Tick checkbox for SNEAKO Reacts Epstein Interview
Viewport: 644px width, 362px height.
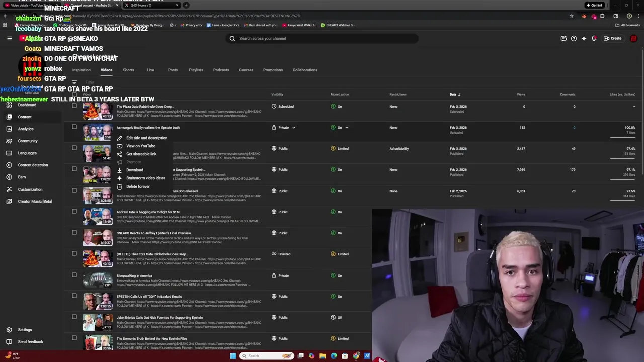tap(74, 232)
